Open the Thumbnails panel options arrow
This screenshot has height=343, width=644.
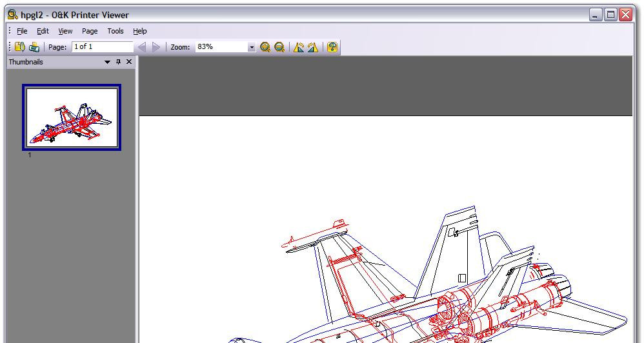[x=108, y=62]
